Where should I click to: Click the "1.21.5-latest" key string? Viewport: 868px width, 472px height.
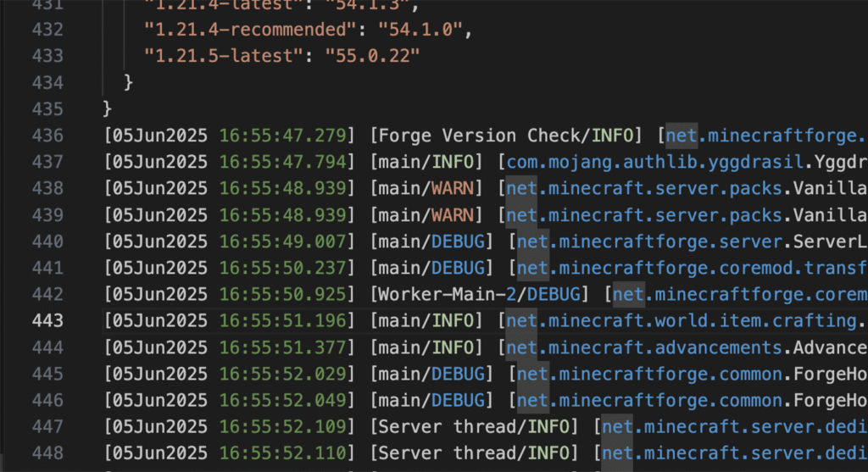pyautogui.click(x=224, y=56)
